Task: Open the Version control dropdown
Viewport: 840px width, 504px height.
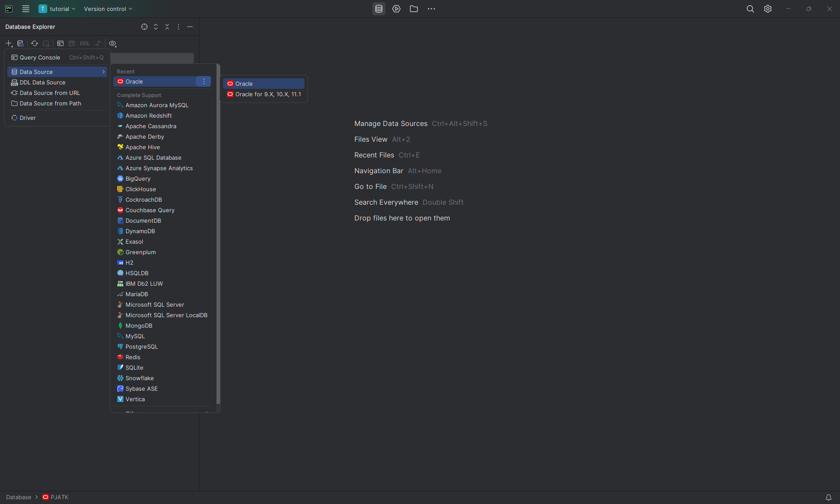Action: pos(108,9)
